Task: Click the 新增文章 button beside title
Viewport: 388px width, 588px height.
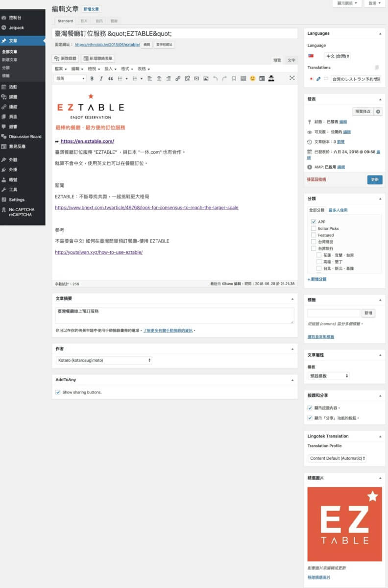Action: [x=92, y=9]
